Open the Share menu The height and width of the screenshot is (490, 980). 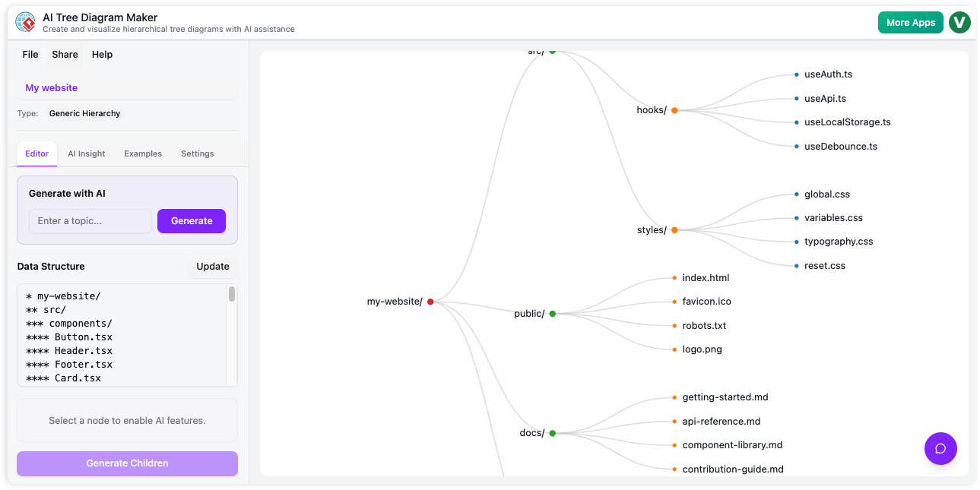[65, 54]
